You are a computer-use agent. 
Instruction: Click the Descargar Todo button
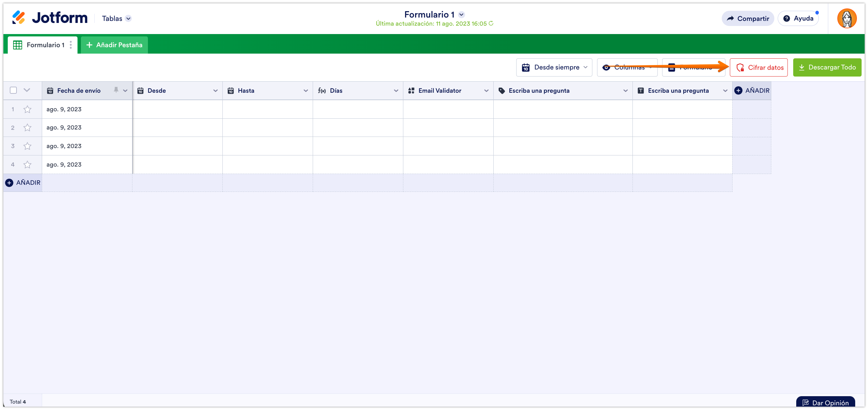pyautogui.click(x=827, y=67)
